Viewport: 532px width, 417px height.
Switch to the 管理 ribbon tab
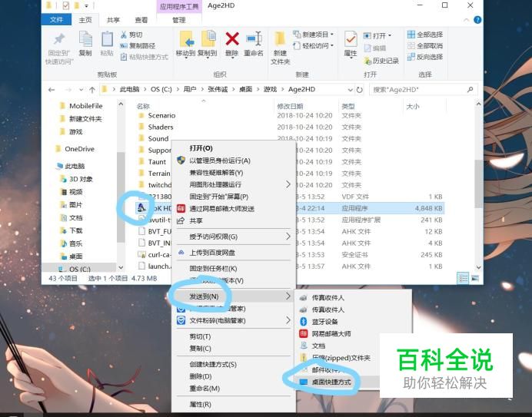pyautogui.click(x=179, y=20)
